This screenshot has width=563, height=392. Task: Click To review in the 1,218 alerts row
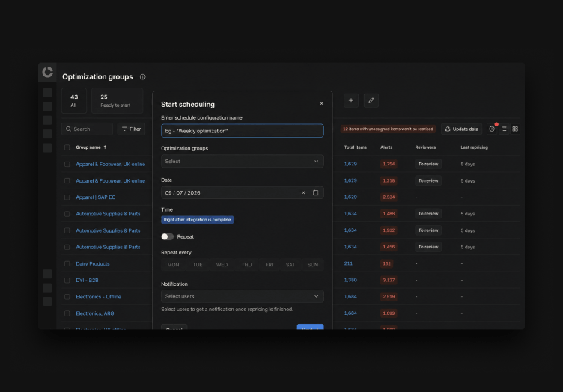pos(428,181)
